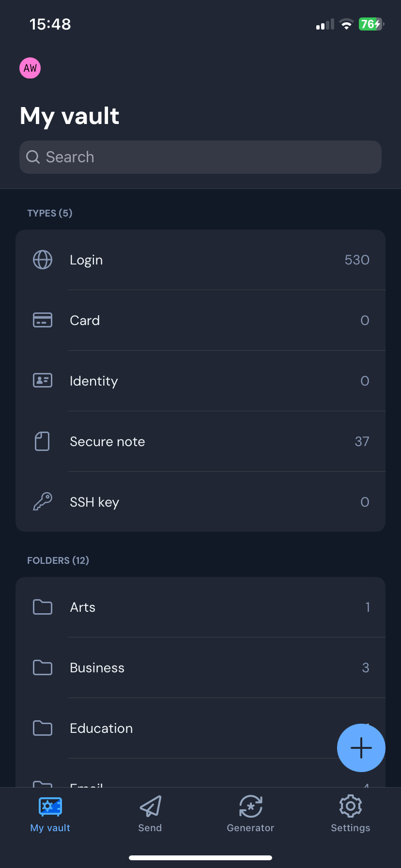The height and width of the screenshot is (868, 401).
Task: Switch to the Send tab
Action: click(150, 814)
